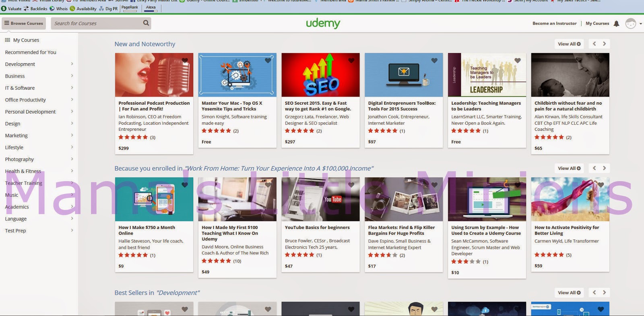View All New and Noteworthy courses
The height and width of the screenshot is (316, 644).
point(569,44)
